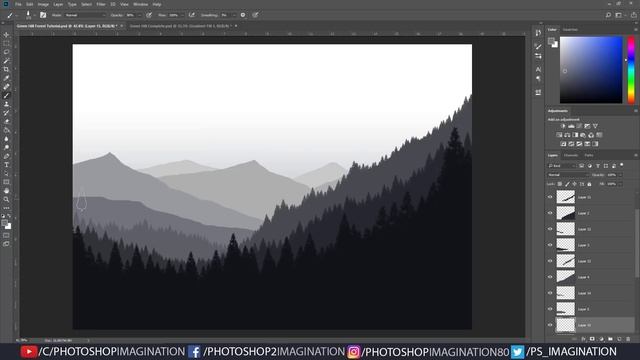Screen dimensions: 640x360
Task: Toggle airbrush build-up in options bar
Action: point(191,15)
